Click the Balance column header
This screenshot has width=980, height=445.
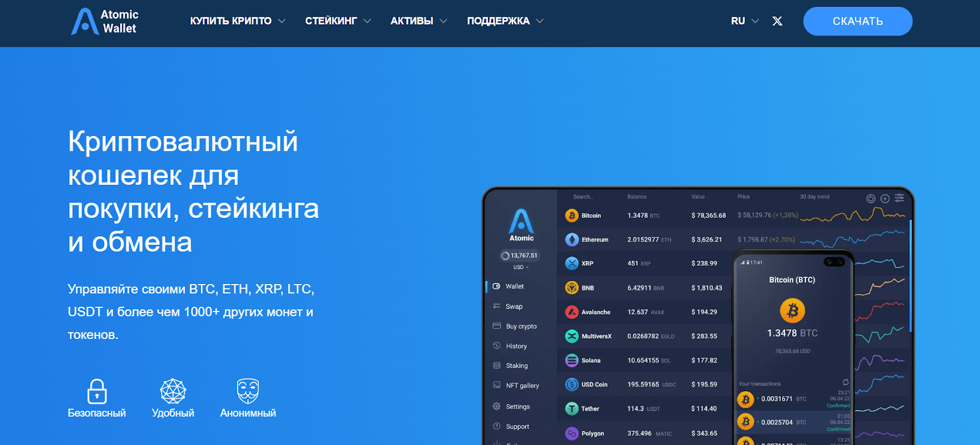(x=637, y=197)
